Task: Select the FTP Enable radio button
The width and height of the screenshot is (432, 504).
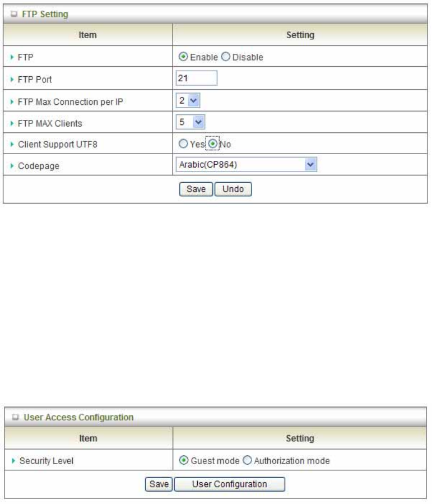Action: point(183,57)
